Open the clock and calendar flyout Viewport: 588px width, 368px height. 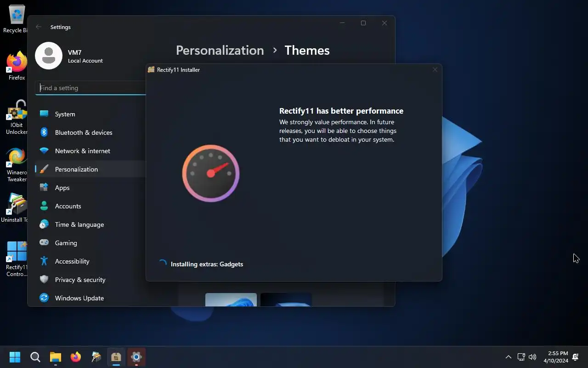click(555, 357)
